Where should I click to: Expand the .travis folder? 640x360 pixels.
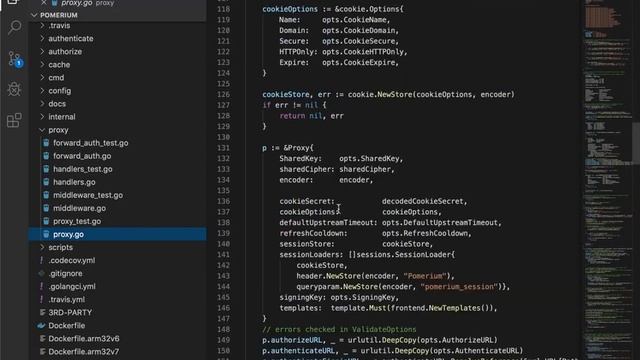(42, 25)
